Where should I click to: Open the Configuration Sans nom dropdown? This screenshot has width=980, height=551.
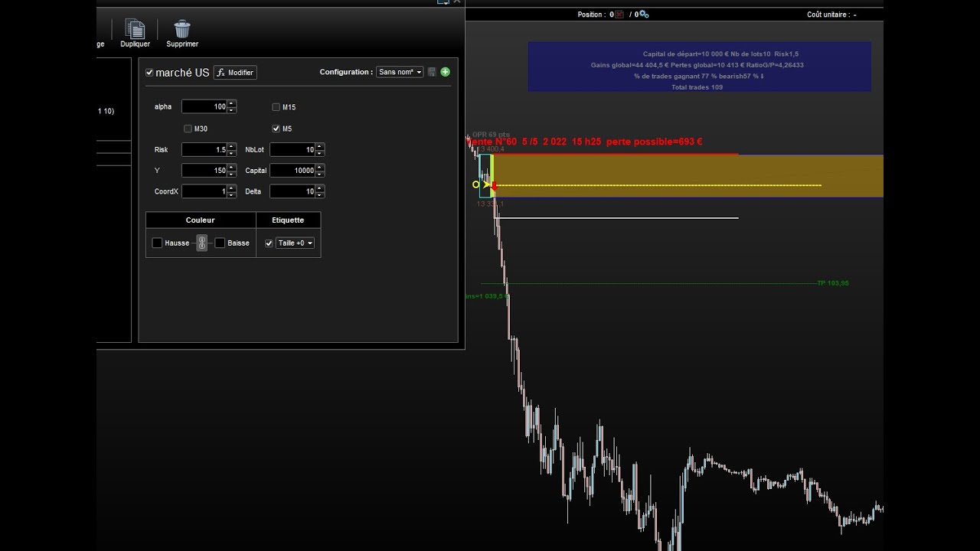pyautogui.click(x=400, y=72)
